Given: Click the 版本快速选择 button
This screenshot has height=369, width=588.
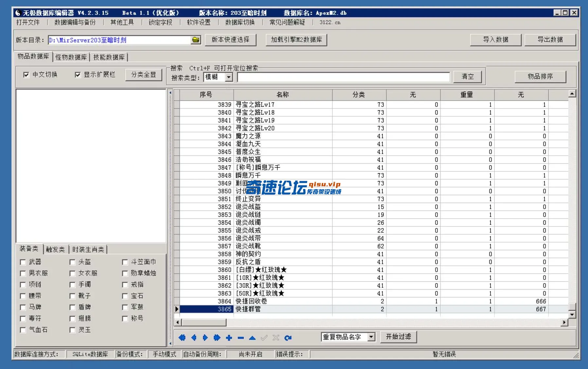Looking at the screenshot, I should pyautogui.click(x=230, y=40).
